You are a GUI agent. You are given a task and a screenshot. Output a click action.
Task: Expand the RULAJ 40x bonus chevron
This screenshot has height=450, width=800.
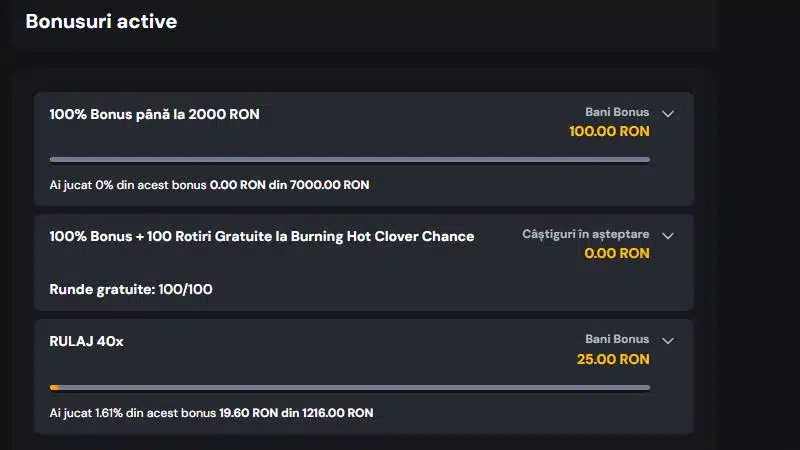(668, 341)
